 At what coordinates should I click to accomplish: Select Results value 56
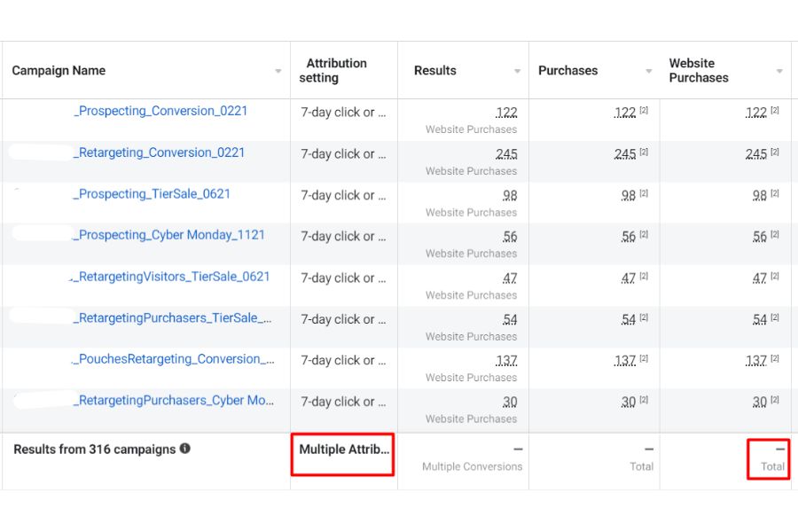click(510, 237)
